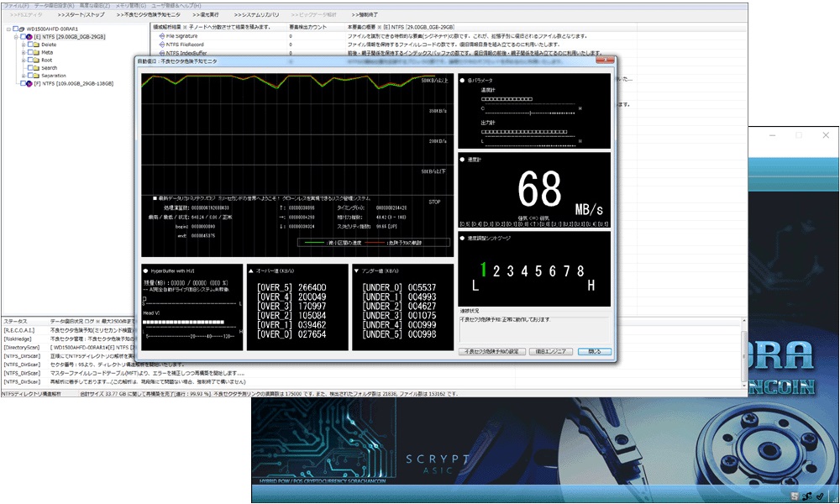Click the checkmark tray icon in background window
The image size is (840, 504).
pos(820,496)
